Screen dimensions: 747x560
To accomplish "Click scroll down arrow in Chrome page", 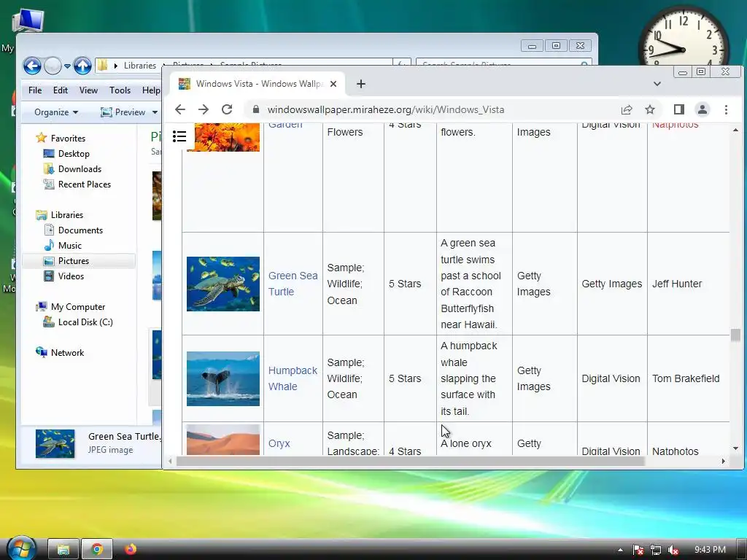I will click(735, 448).
